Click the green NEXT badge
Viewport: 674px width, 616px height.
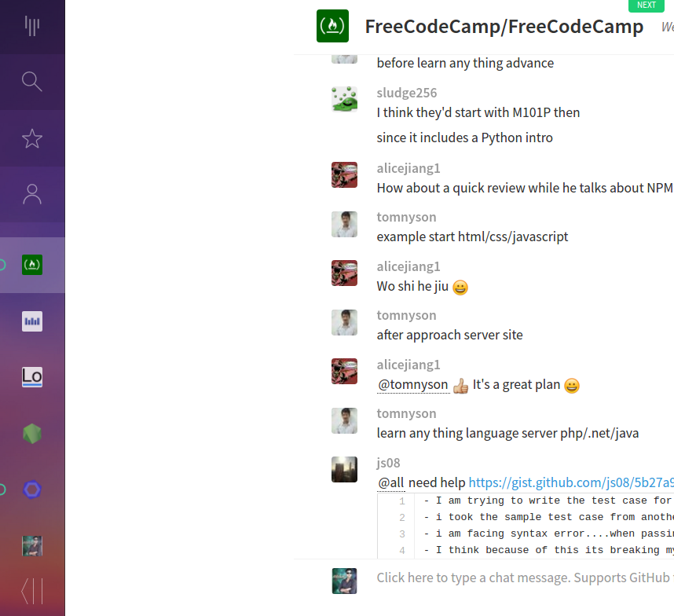[646, 5]
